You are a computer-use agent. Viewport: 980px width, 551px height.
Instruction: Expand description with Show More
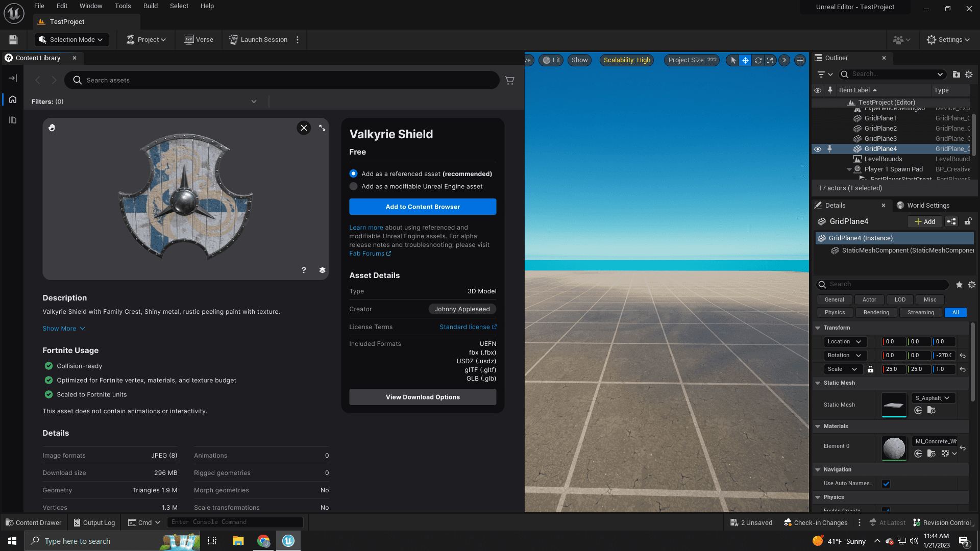[x=64, y=329]
